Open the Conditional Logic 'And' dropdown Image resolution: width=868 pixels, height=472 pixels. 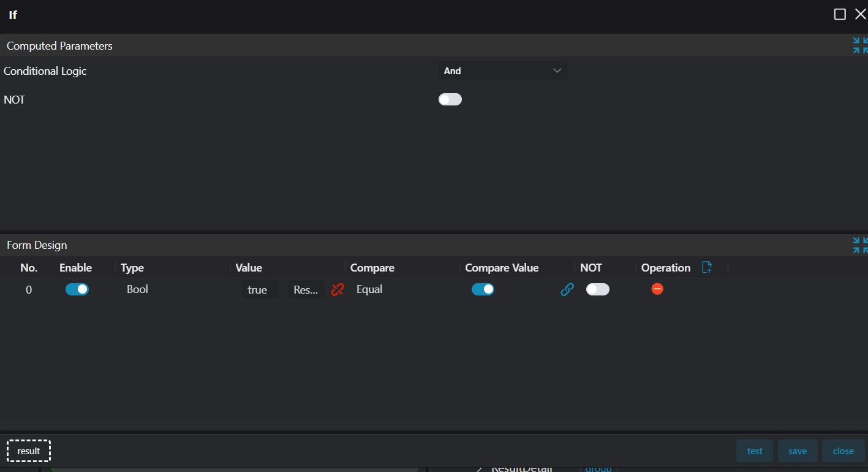[x=502, y=71]
